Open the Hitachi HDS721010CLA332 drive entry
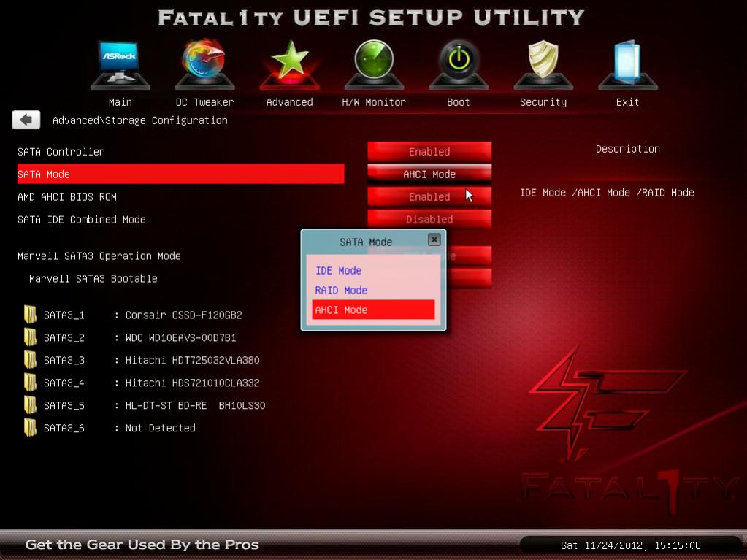This screenshot has width=747, height=560. point(192,383)
